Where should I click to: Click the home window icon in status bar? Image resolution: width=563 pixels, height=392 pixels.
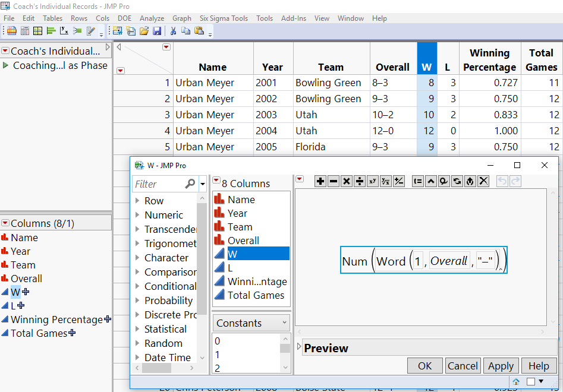coord(516,381)
